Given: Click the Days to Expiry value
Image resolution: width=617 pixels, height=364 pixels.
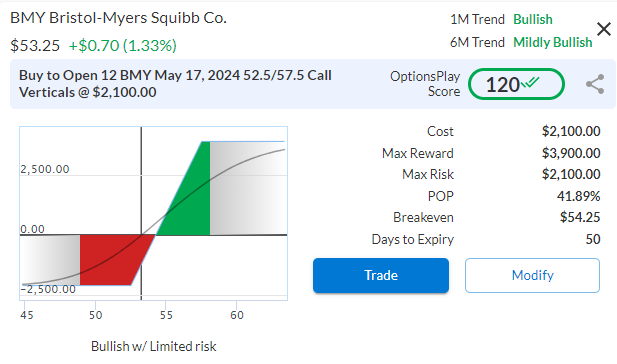Looking at the screenshot, I should tap(593, 239).
